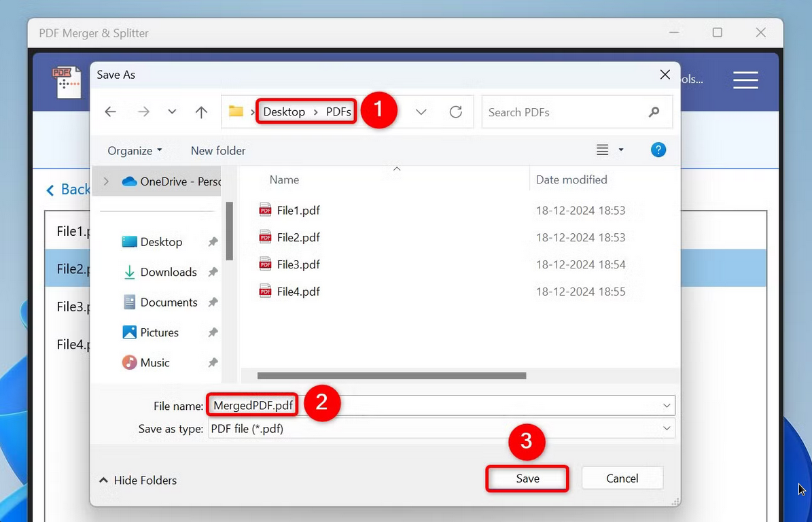Expand the address bar history dropdown
Viewport: 812px width, 522px height.
pyautogui.click(x=421, y=112)
